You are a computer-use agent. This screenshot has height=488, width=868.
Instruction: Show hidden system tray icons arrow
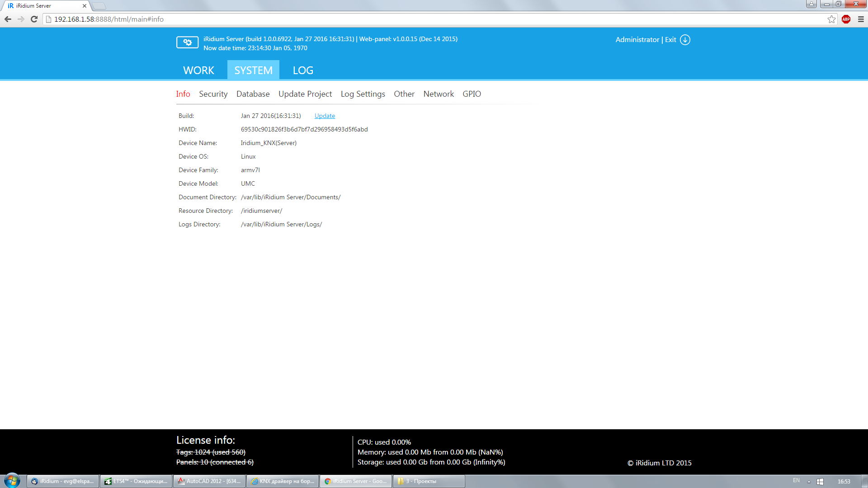tap(809, 482)
